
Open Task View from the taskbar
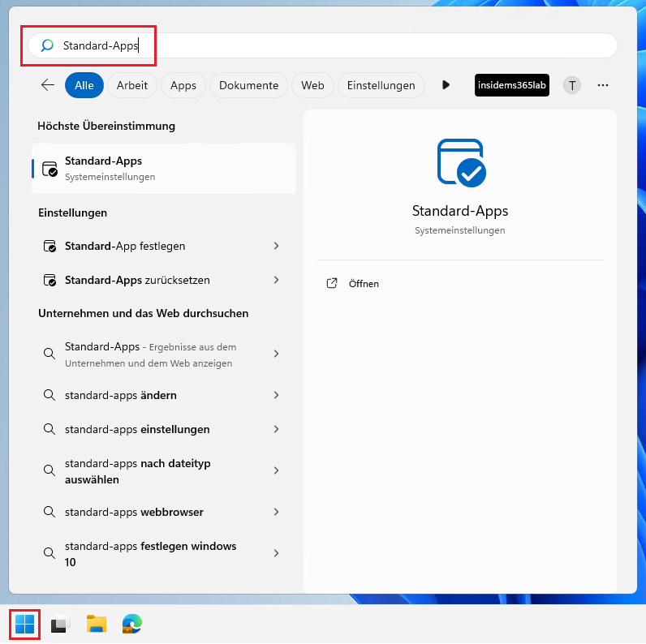pos(61,624)
